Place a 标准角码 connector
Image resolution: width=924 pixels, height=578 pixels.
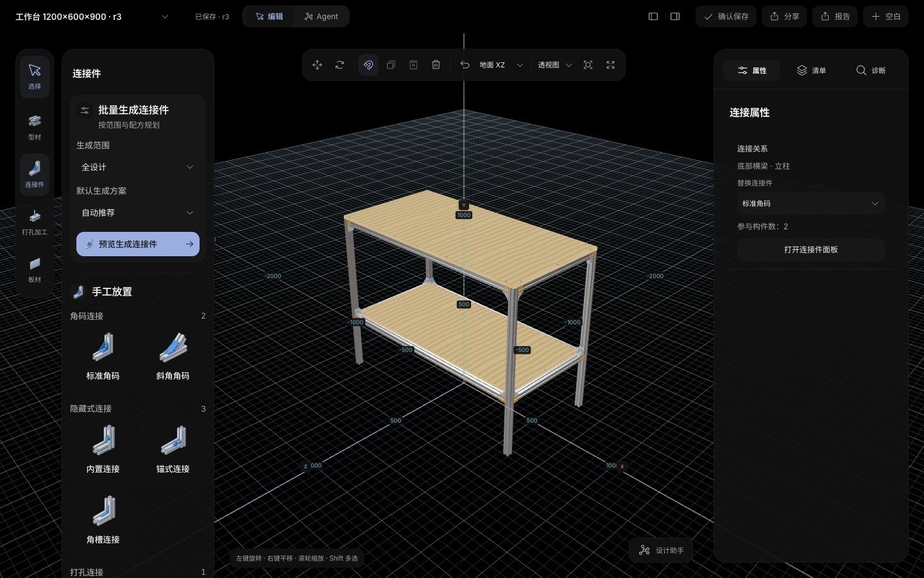103,355
